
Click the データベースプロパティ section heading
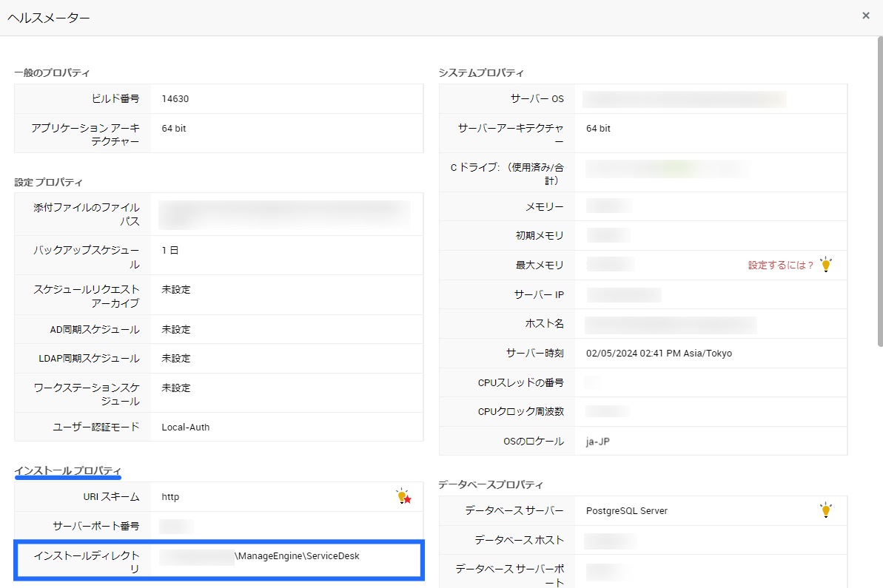coord(491,484)
